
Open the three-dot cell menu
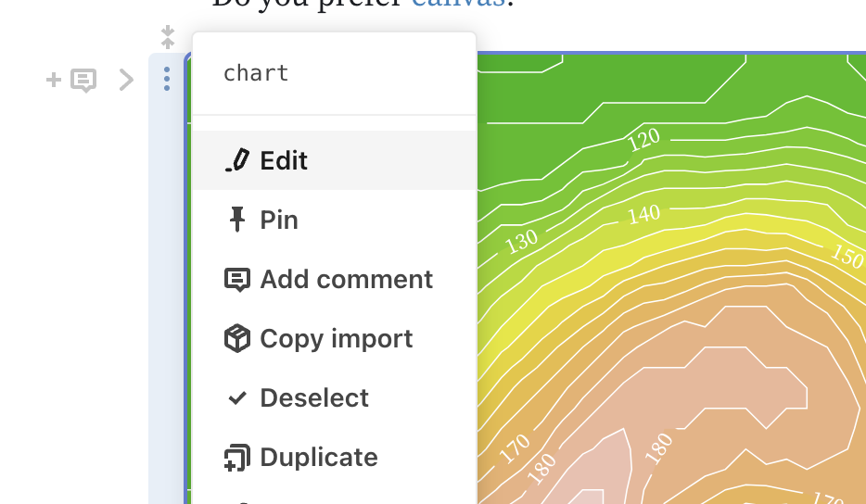pos(167,79)
